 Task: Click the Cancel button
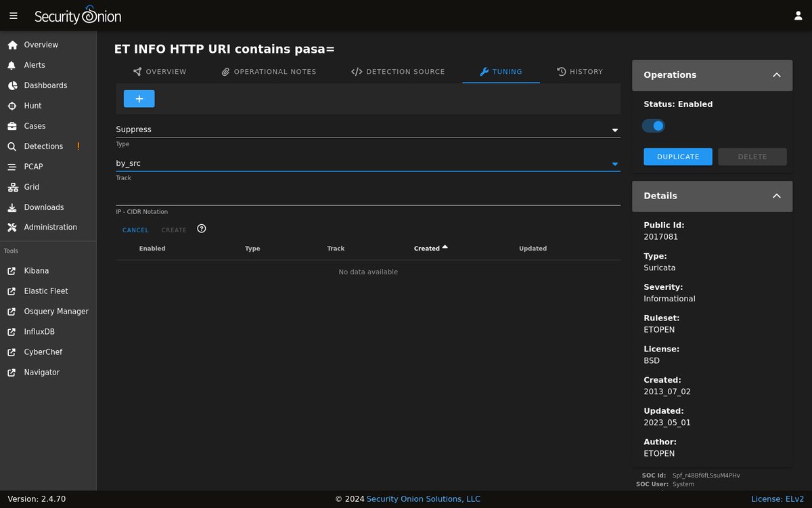(135, 230)
